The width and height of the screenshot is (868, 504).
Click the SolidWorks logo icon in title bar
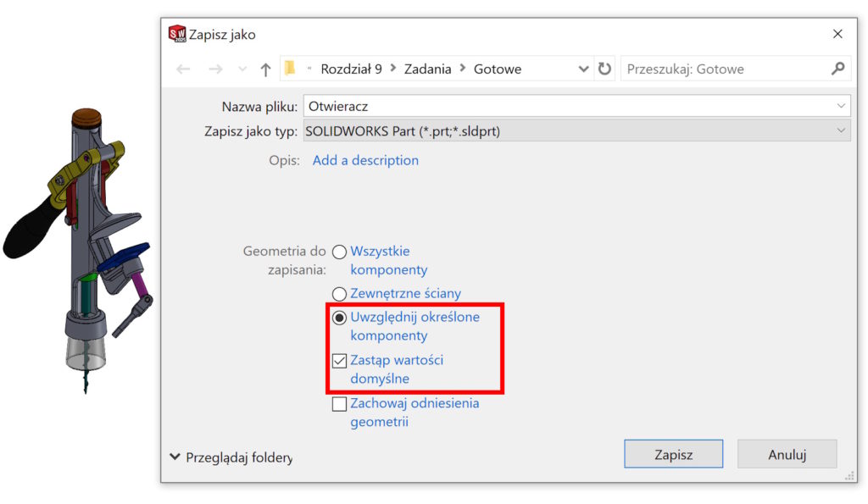(x=176, y=34)
